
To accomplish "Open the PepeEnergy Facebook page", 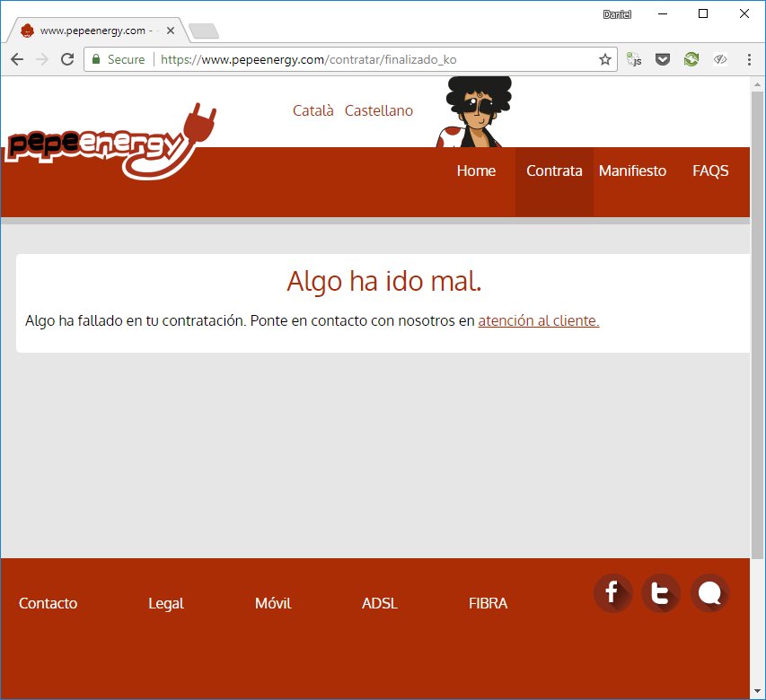I will click(x=612, y=592).
